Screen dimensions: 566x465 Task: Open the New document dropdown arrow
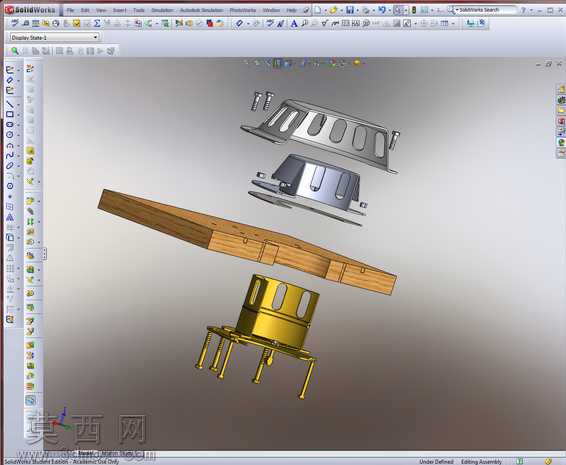(325, 10)
